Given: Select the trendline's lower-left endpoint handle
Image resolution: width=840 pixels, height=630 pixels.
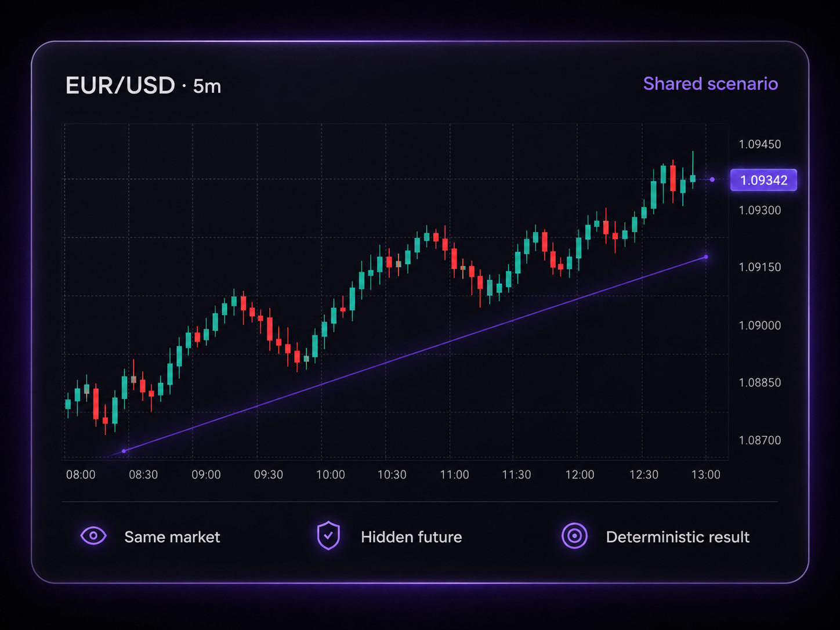Looking at the screenshot, I should coord(124,451).
